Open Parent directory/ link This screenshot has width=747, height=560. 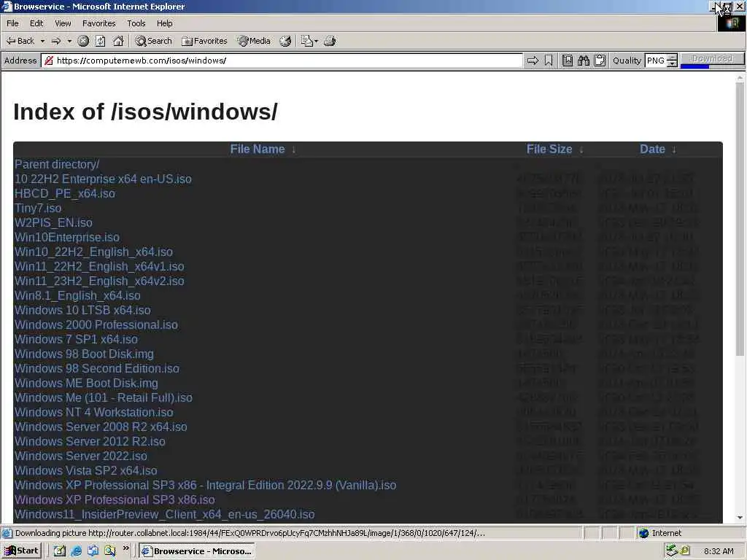[57, 164]
